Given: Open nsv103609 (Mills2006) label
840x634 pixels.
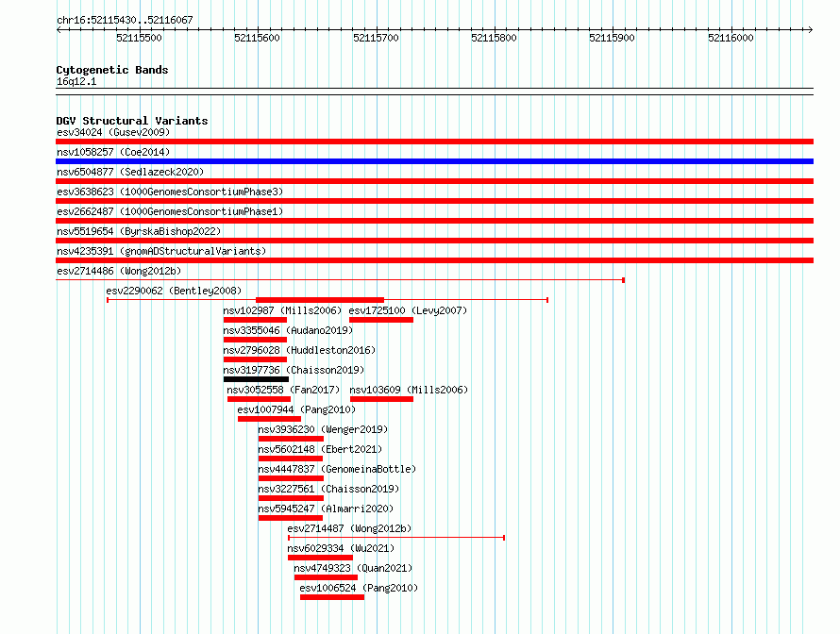Looking at the screenshot, I should (x=409, y=390).
